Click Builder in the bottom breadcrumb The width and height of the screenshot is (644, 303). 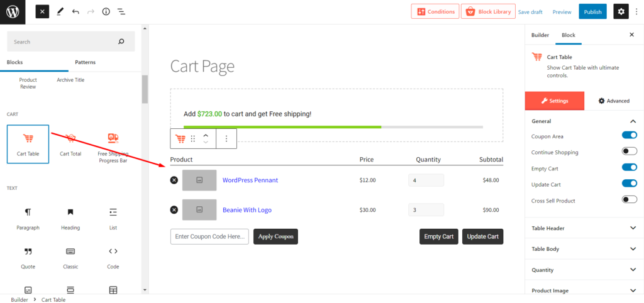pos(19,300)
